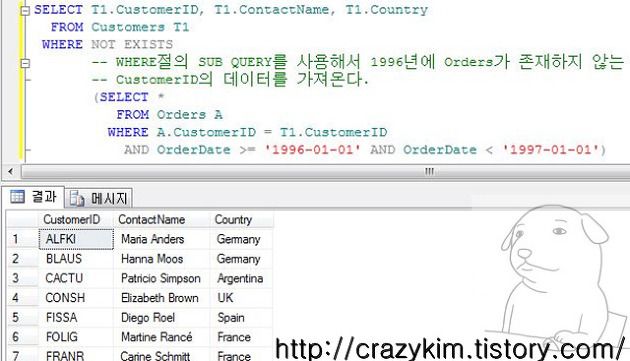Select row header number 4
Viewport: 630px width, 361px height.
tap(23, 298)
